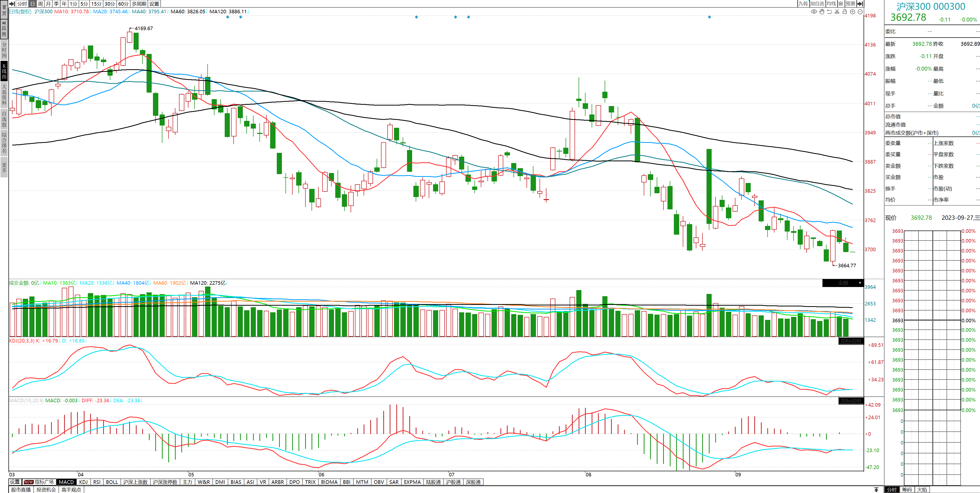Switch to the 周 weekly period tab
Screen dimensions: 980x493
point(40,4)
